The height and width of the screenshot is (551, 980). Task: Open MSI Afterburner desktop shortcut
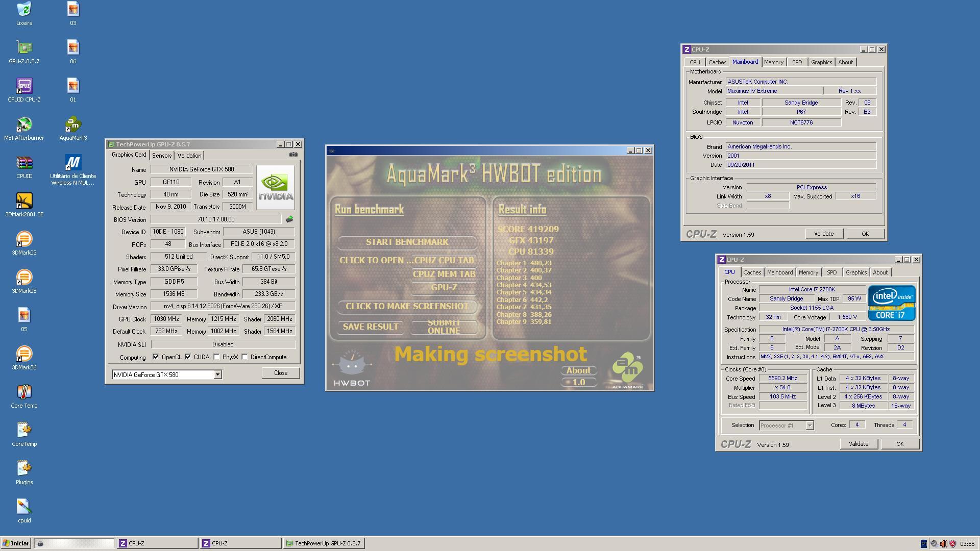(x=24, y=129)
